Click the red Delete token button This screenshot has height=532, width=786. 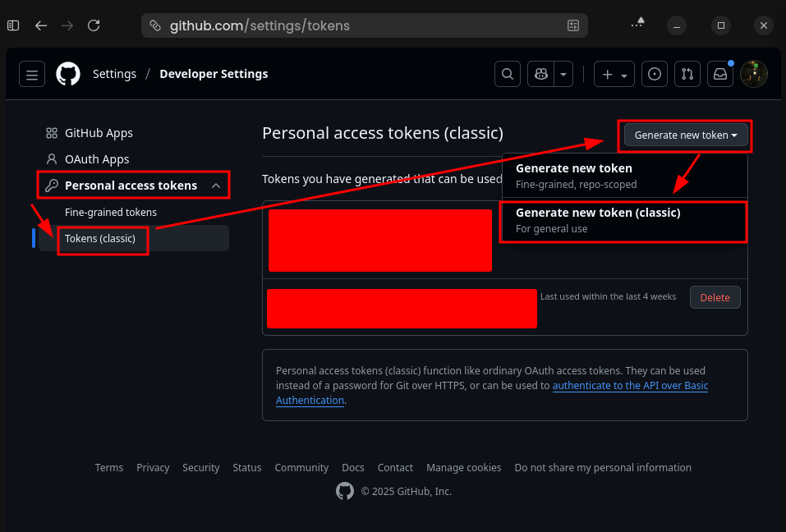click(715, 297)
